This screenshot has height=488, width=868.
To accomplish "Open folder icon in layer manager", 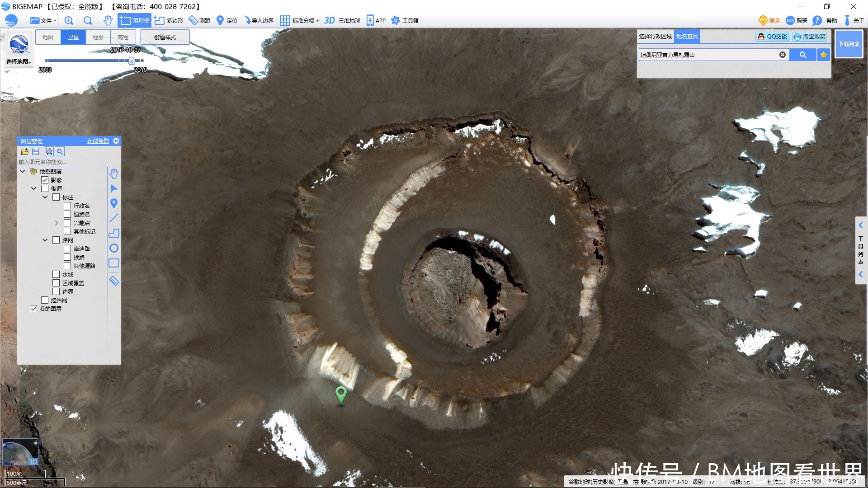I will [x=24, y=152].
